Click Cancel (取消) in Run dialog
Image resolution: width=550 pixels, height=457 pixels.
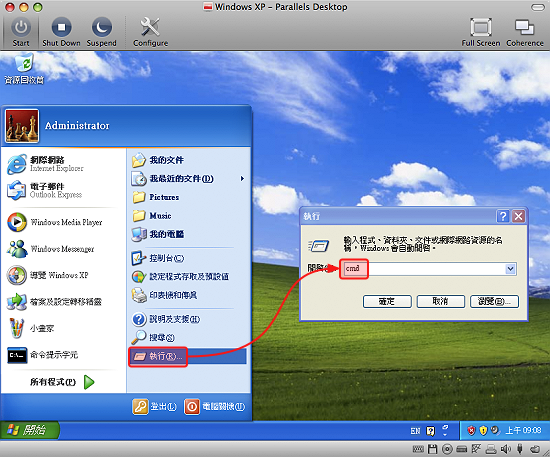[441, 301]
